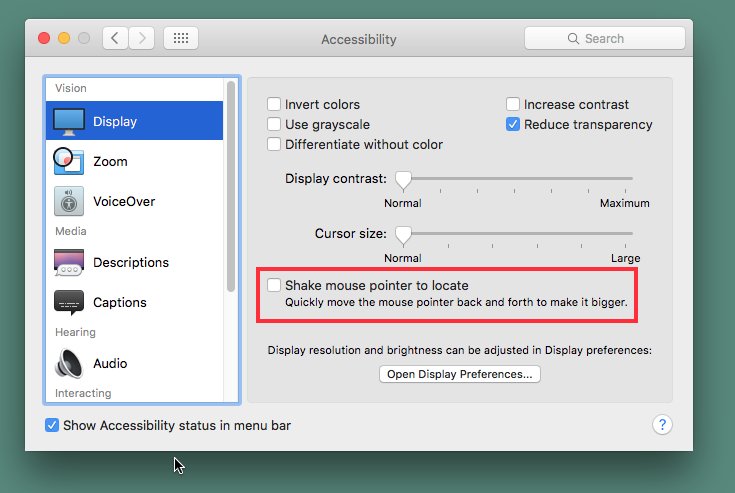Click 'Display resolution and brightness' note text
Viewport: 735px width, 493px height.
(460, 350)
